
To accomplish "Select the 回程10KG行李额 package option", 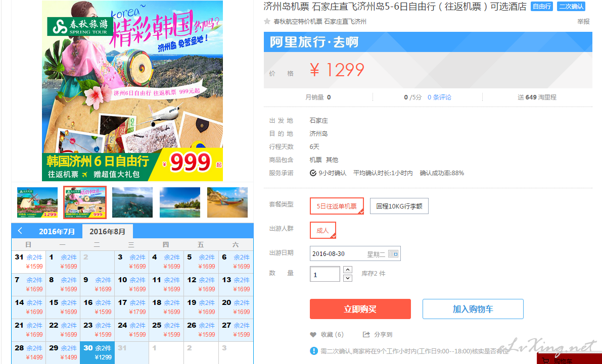I will point(399,206).
